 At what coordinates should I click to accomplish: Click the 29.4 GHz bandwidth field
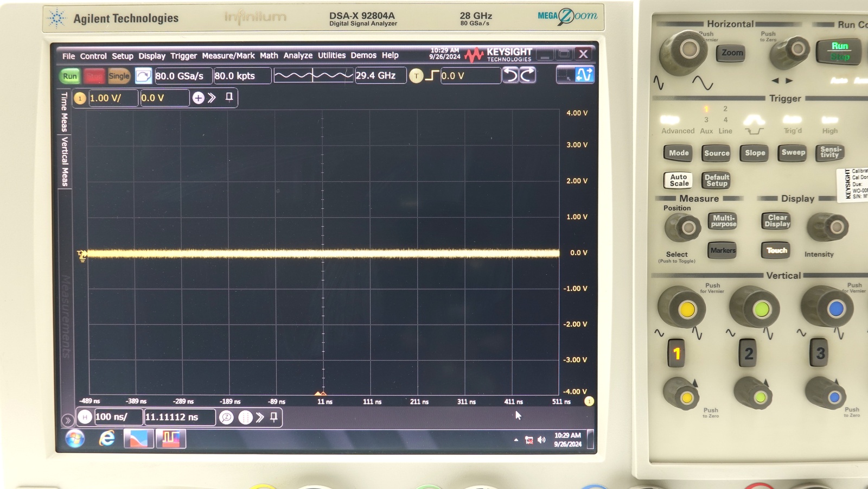pos(380,75)
